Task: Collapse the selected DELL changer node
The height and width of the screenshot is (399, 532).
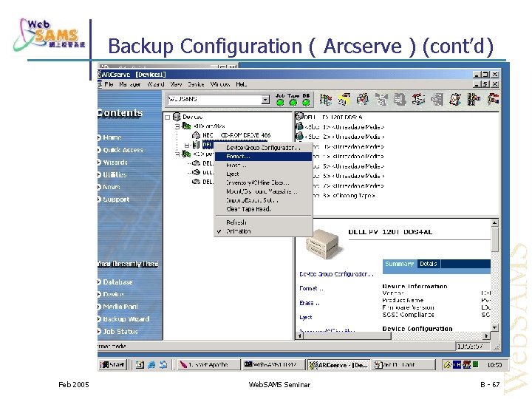Action: (x=187, y=146)
